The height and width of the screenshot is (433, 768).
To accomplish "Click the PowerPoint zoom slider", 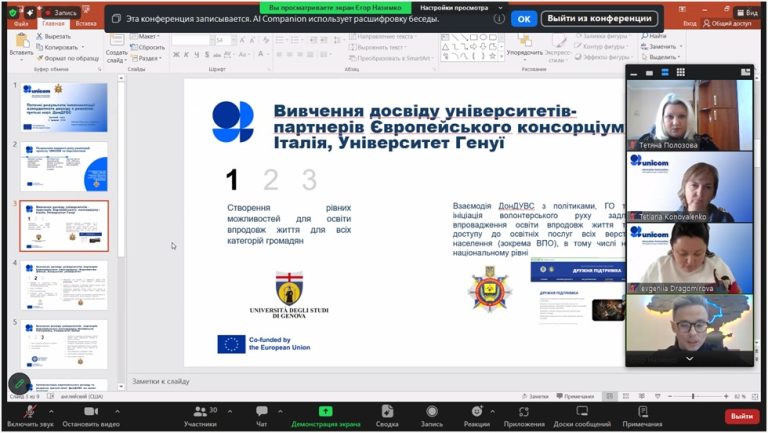I will (x=693, y=396).
